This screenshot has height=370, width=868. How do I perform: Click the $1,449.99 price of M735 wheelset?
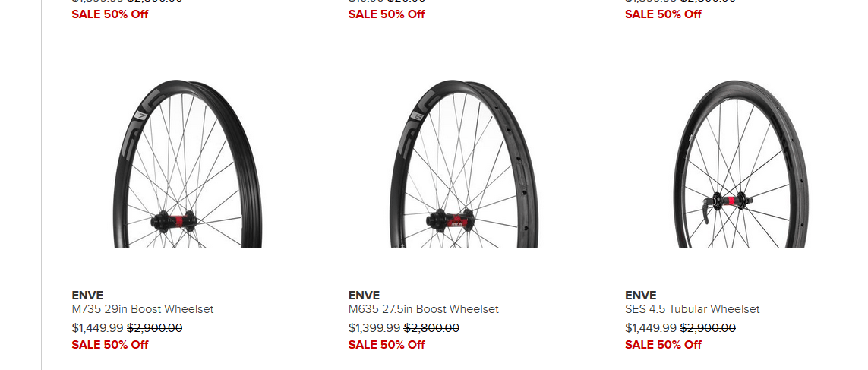(x=97, y=328)
